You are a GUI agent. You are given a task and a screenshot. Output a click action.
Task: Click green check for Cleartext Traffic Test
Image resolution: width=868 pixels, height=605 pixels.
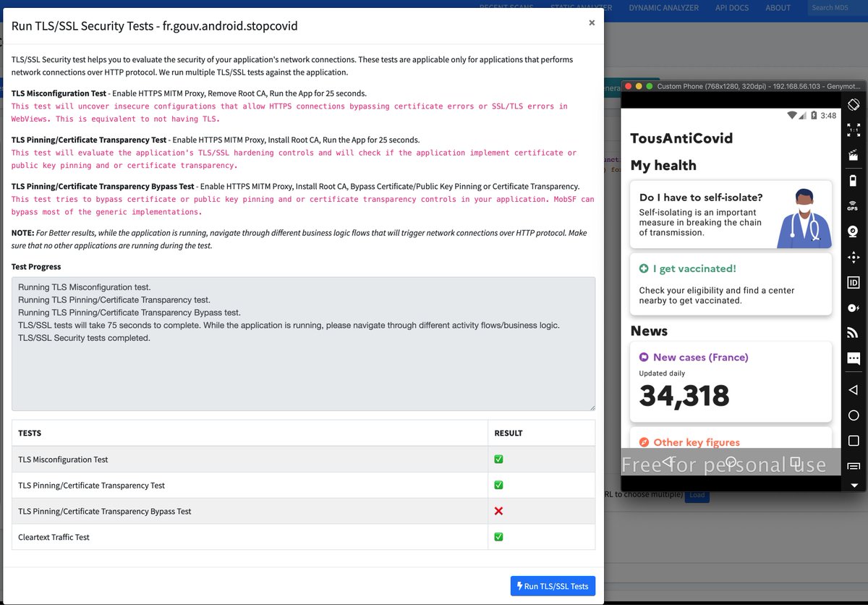click(498, 537)
